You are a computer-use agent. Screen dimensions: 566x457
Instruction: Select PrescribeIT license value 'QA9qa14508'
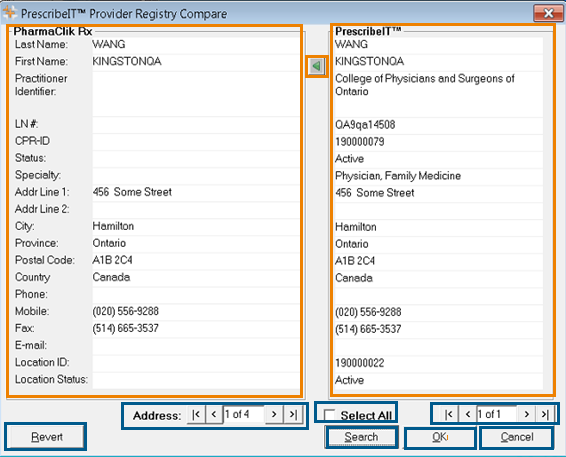pos(439,125)
